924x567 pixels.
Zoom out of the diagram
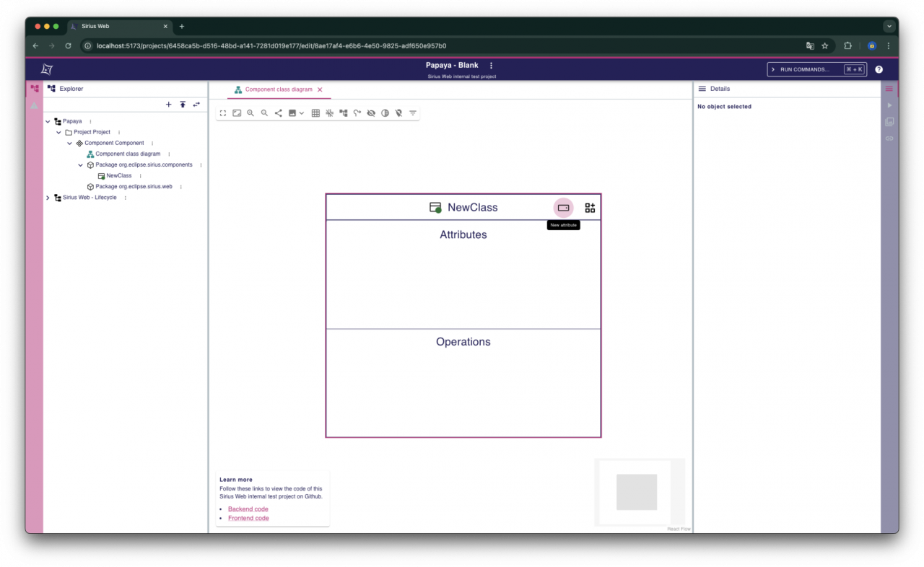pyautogui.click(x=264, y=113)
